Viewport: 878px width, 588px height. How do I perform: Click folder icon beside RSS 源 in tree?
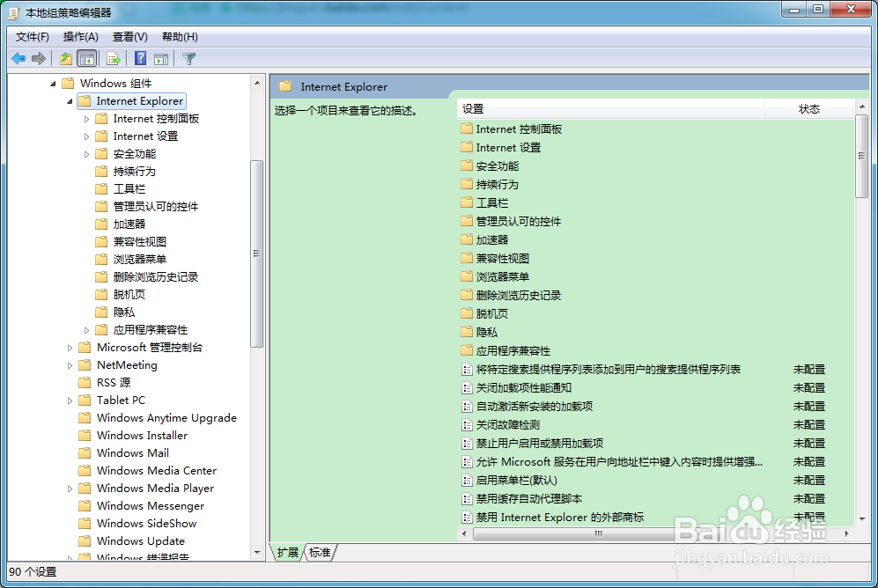coord(85,382)
